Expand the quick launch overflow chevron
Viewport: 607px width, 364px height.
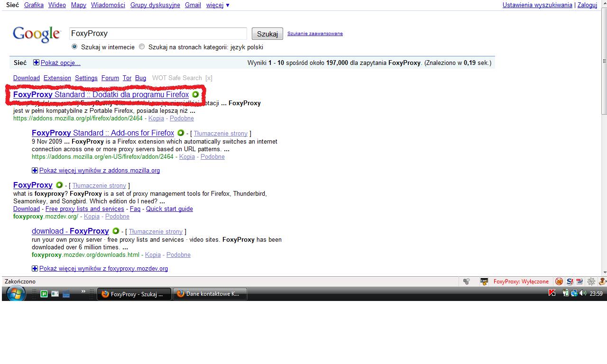click(x=83, y=291)
